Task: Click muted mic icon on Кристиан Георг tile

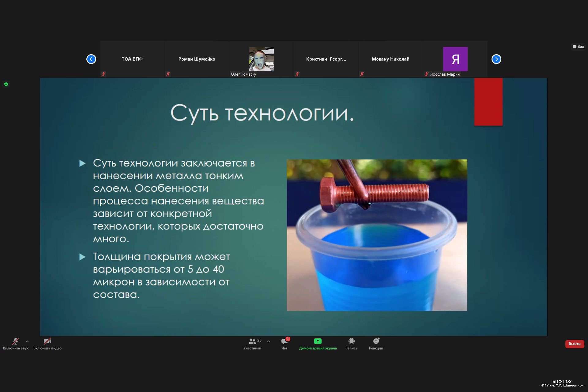Action: coord(297,74)
